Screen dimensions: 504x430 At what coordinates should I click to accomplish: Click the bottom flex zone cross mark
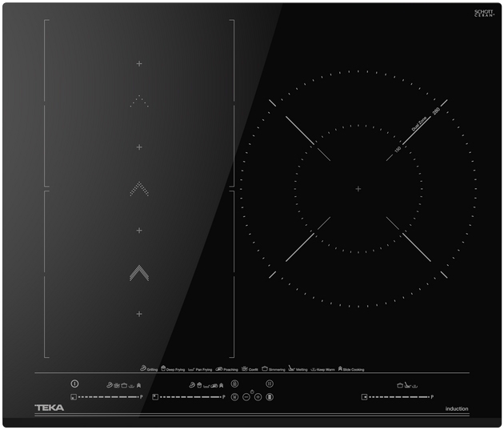click(x=139, y=314)
